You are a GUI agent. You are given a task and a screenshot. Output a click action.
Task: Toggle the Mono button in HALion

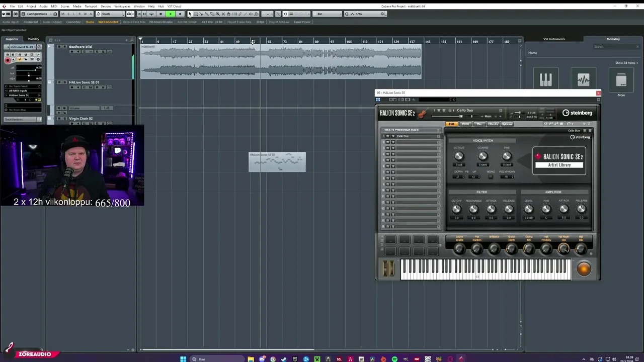491,176
